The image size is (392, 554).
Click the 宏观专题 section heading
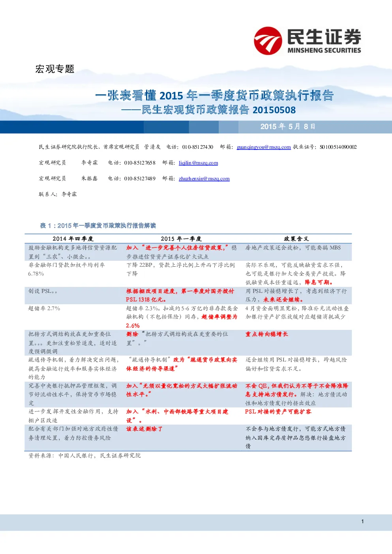[x=55, y=69]
